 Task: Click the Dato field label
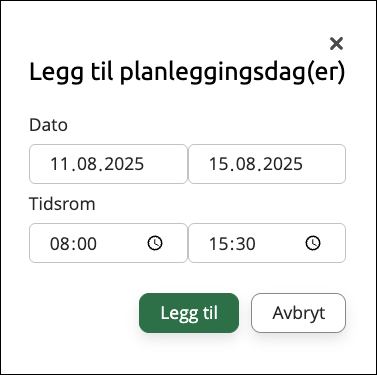[48, 125]
